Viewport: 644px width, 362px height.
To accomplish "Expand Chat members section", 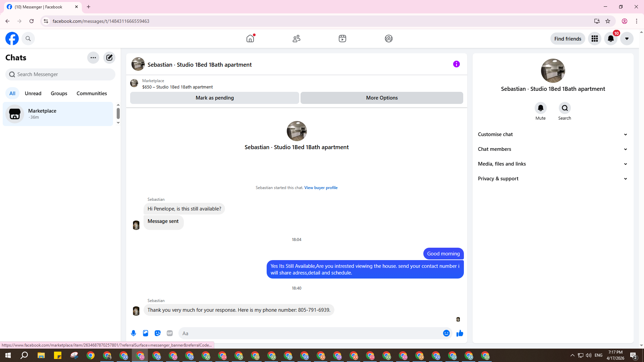I will coord(552,149).
